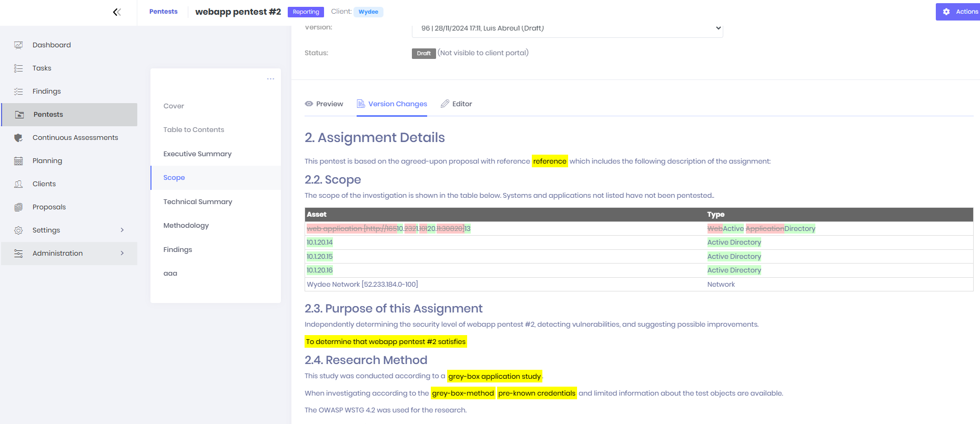The image size is (980, 424).
Task: Click the document icon beside Version Changes
Action: [x=361, y=104]
